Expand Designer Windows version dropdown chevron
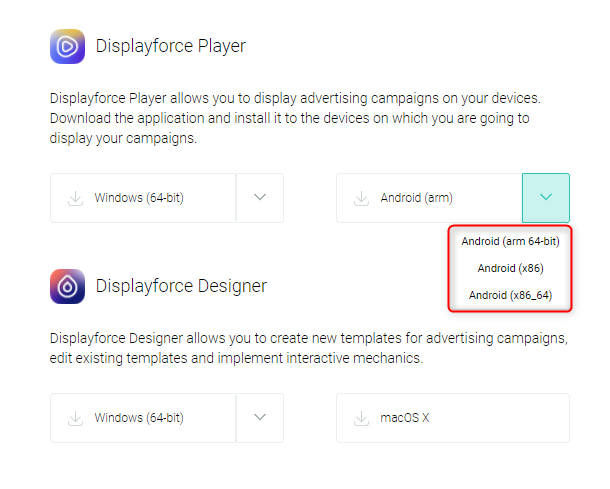Screen dimensions: 610x489 (260, 418)
